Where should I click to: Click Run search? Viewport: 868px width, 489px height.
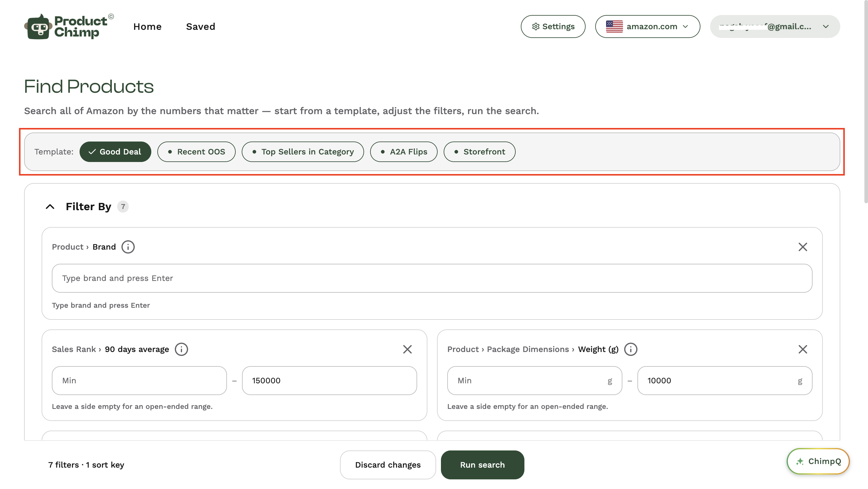(483, 465)
